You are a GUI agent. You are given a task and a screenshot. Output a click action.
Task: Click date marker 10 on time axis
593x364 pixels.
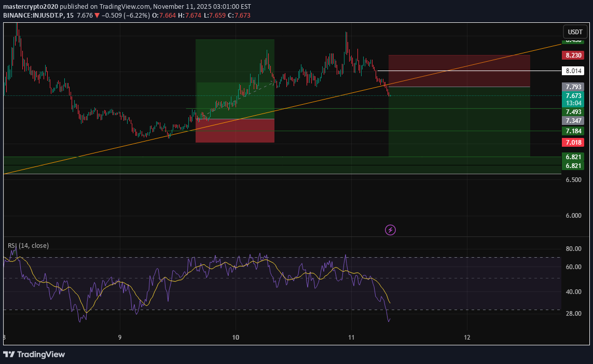pyautogui.click(x=236, y=337)
